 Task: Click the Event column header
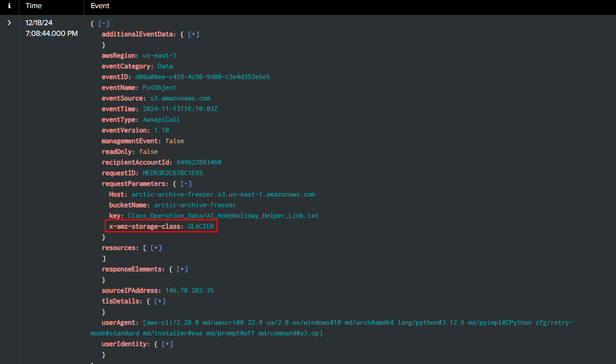click(x=100, y=6)
